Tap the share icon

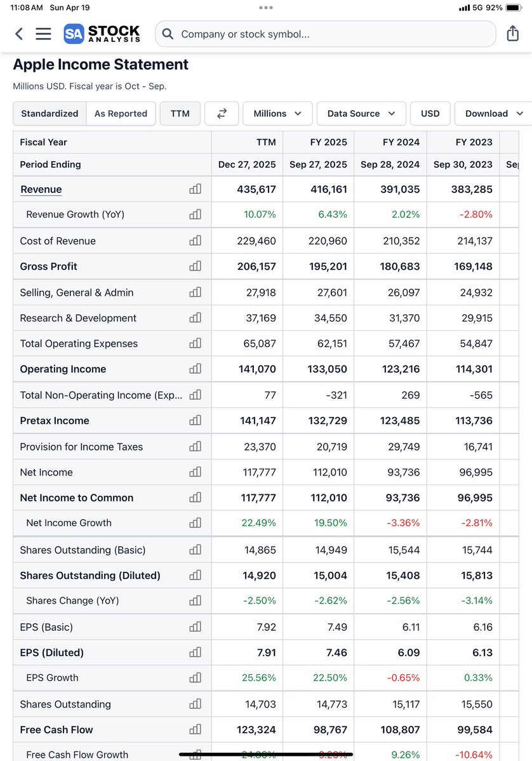pyautogui.click(x=512, y=34)
